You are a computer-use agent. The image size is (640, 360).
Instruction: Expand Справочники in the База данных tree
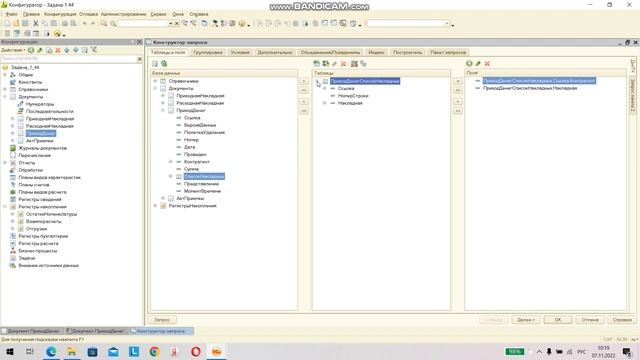[x=156, y=81]
